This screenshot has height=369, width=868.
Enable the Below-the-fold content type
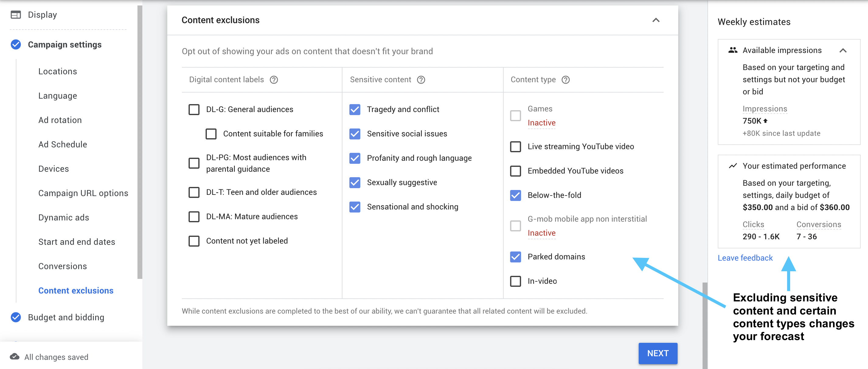click(516, 195)
